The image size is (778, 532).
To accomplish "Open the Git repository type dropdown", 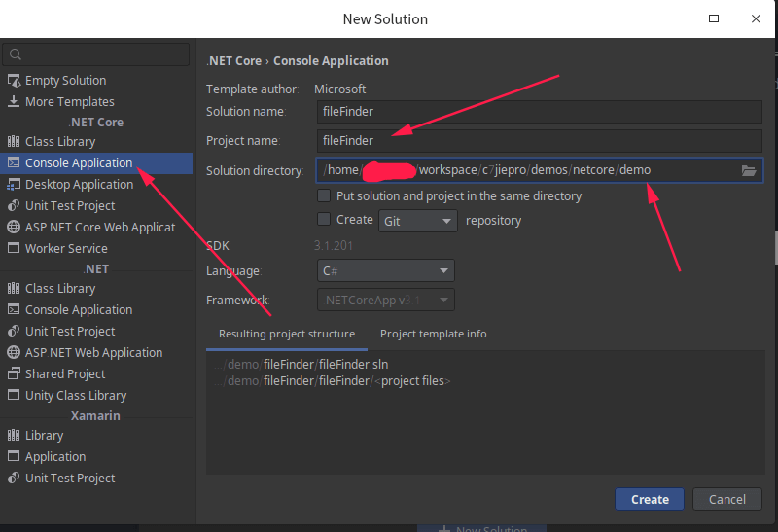I will [x=418, y=221].
